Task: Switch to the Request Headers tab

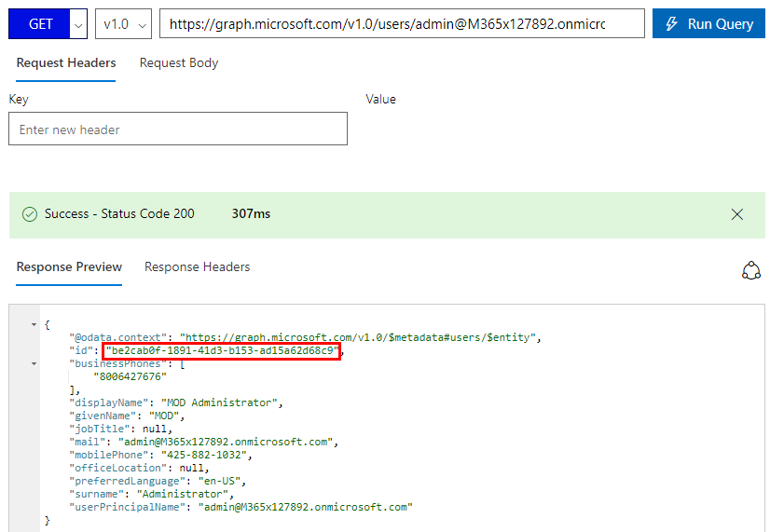Action: [x=66, y=63]
